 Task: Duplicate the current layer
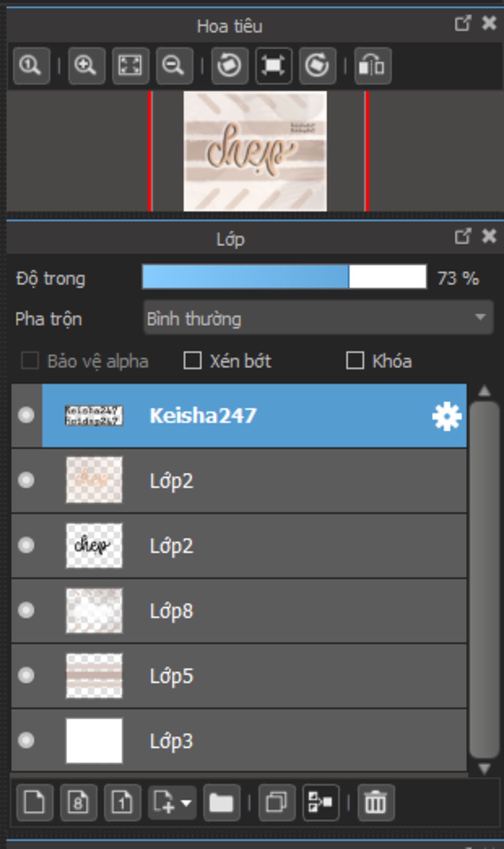[x=276, y=803]
